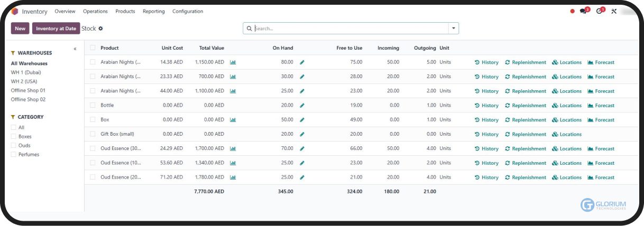The height and width of the screenshot is (226, 644).
Task: Click the pencil edit icon for Box on-hand quantity
Action: pyautogui.click(x=302, y=120)
